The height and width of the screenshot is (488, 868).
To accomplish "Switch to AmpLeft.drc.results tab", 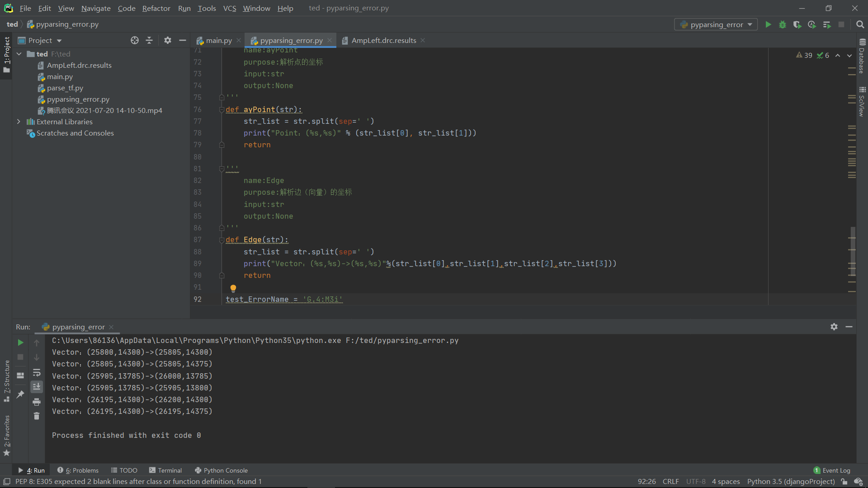I will (x=383, y=41).
